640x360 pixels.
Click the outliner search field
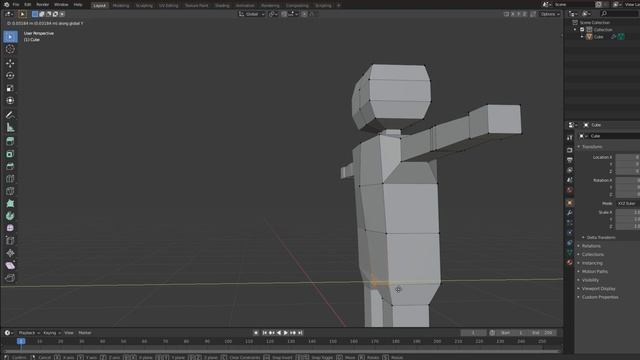[618, 14]
